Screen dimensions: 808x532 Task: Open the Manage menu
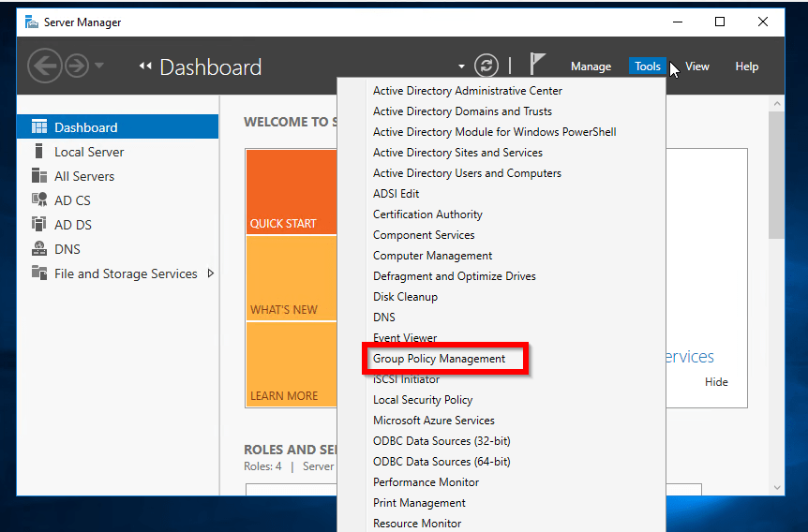(591, 66)
